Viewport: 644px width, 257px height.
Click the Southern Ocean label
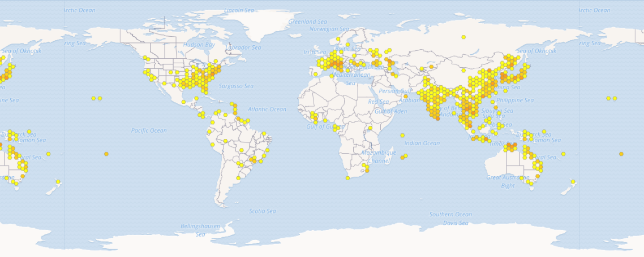coord(450,215)
